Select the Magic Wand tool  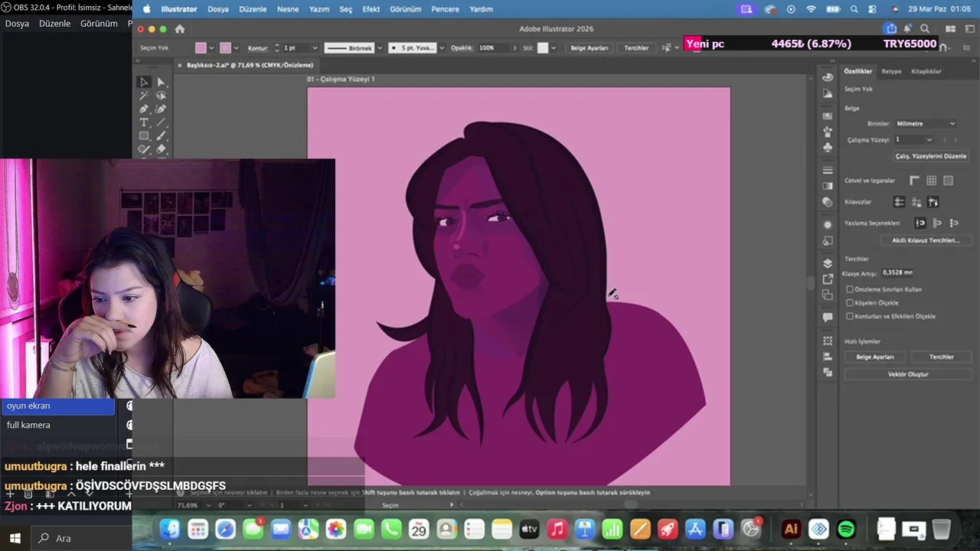pos(144,96)
